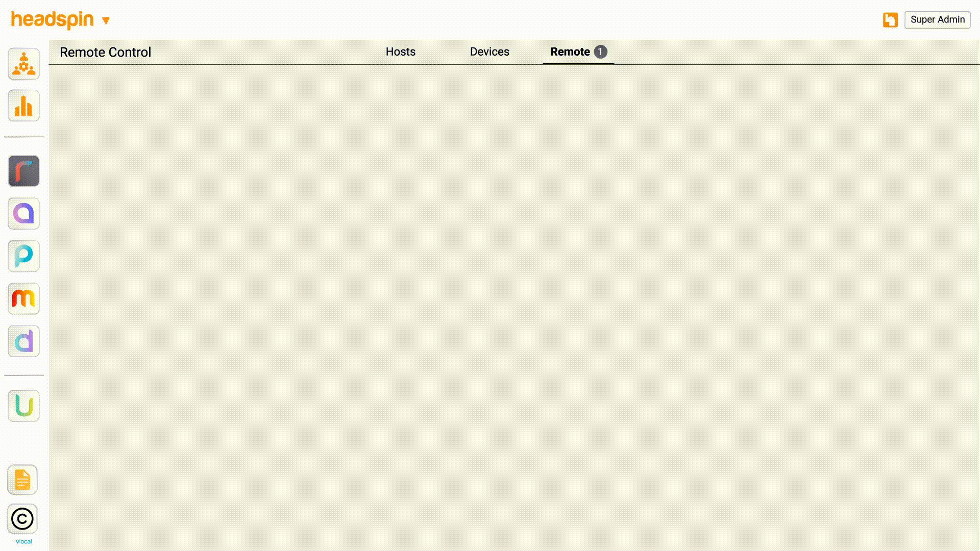
Task: Select the 'u' sidebar icon
Action: 23,406
